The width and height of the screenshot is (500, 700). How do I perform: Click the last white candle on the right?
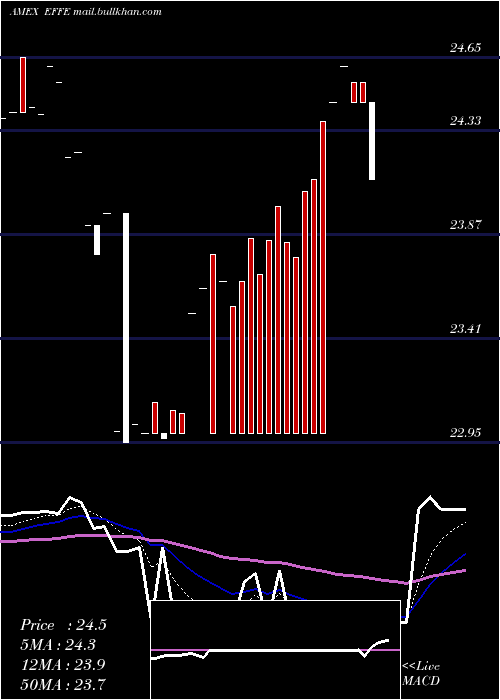371,141
